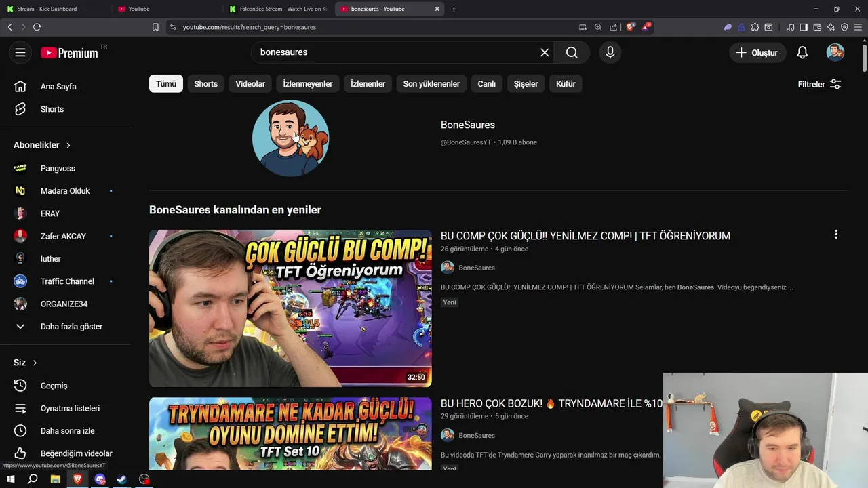Open the YouTube hamburger guide menu
The height and width of the screenshot is (488, 868).
20,52
